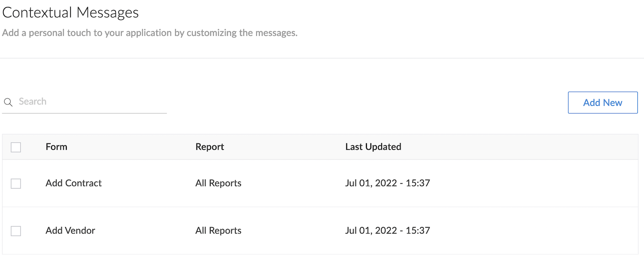Click the Add Vendor row's last updated date

click(387, 230)
